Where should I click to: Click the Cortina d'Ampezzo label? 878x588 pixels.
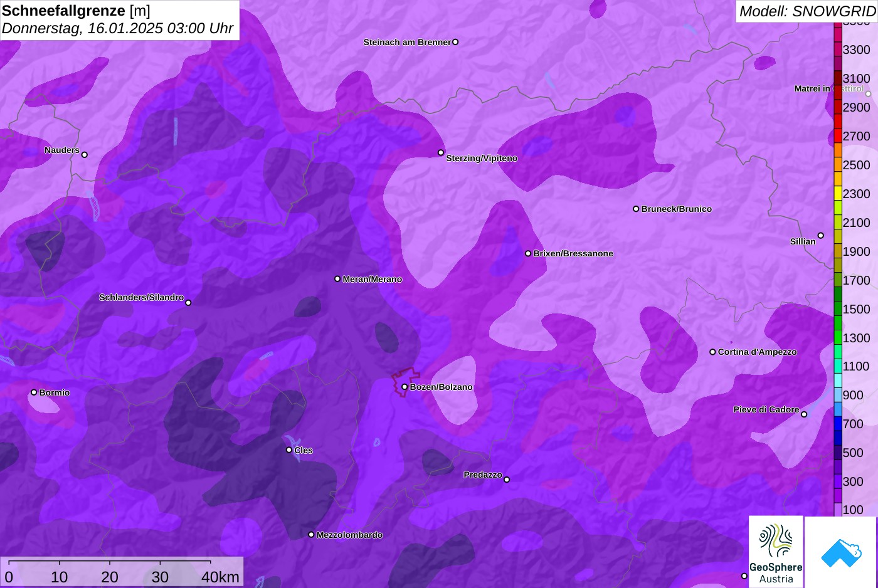[x=758, y=352]
